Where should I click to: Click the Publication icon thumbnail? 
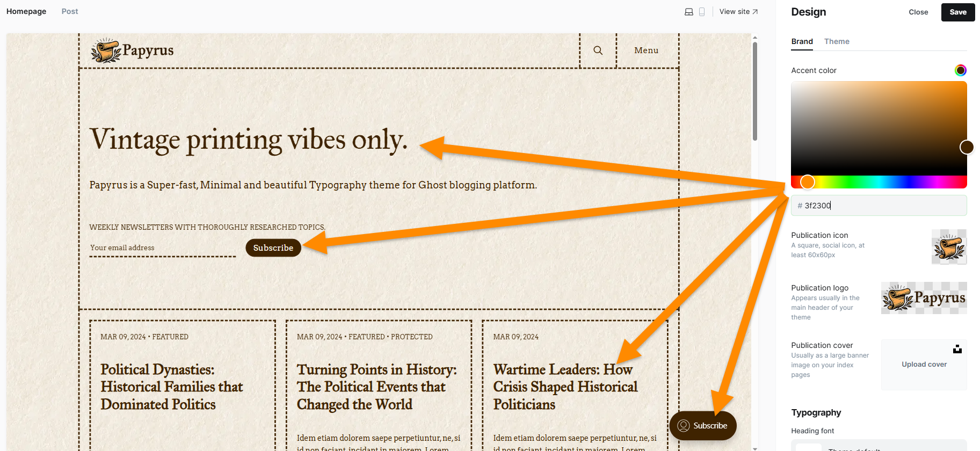tap(949, 247)
